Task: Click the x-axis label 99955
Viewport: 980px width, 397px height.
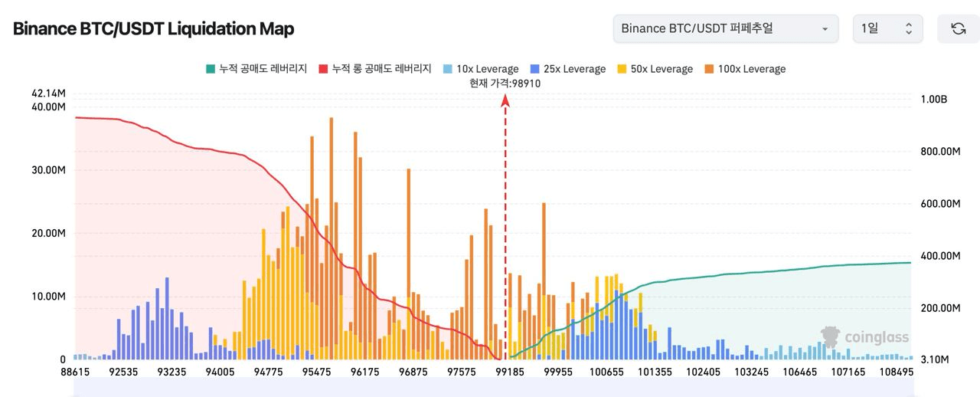Action: click(x=558, y=372)
